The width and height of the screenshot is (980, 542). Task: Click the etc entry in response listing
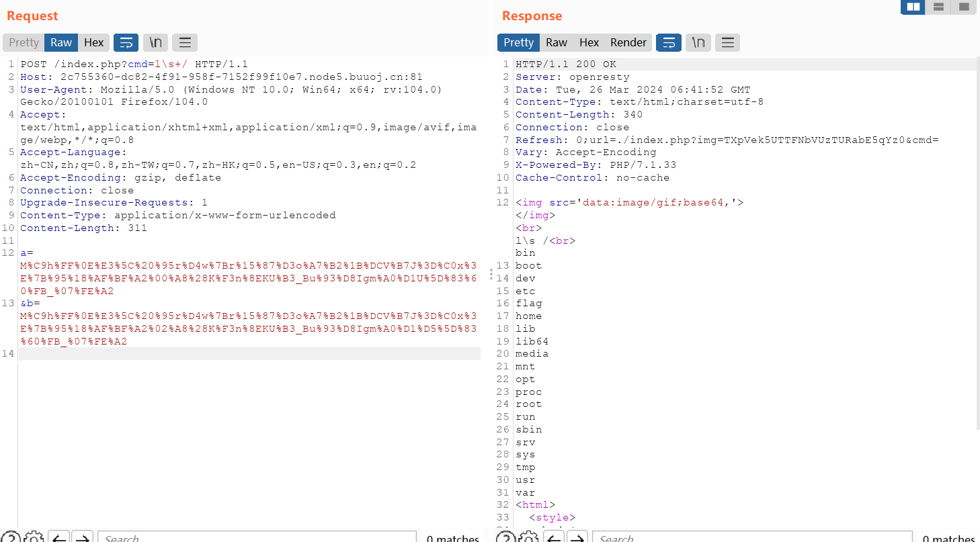[526, 291]
